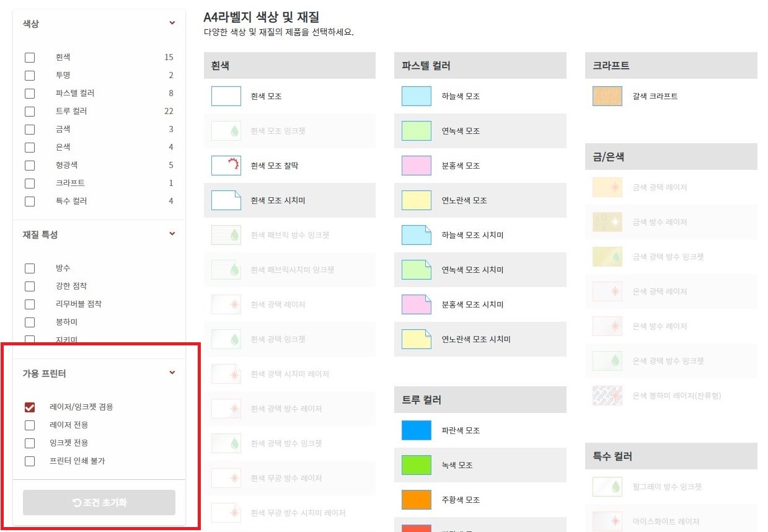This screenshot has height=532, width=768.
Task: Click the 흰색 모조 찰딱 label icon
Action: click(x=226, y=166)
